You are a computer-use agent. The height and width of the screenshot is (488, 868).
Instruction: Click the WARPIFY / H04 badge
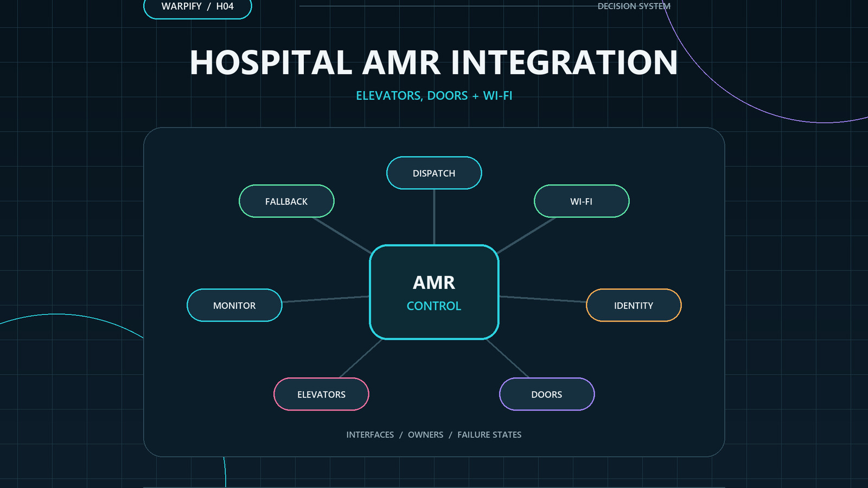[x=197, y=7]
